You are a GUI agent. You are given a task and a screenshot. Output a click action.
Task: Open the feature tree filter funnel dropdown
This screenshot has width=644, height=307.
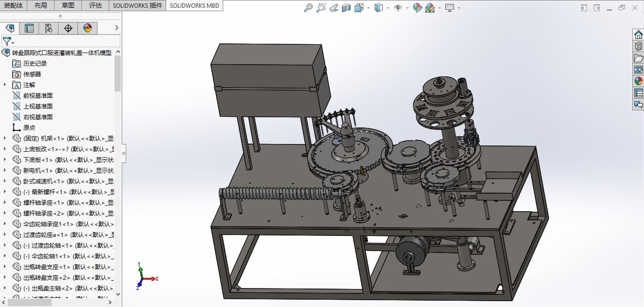[8, 41]
